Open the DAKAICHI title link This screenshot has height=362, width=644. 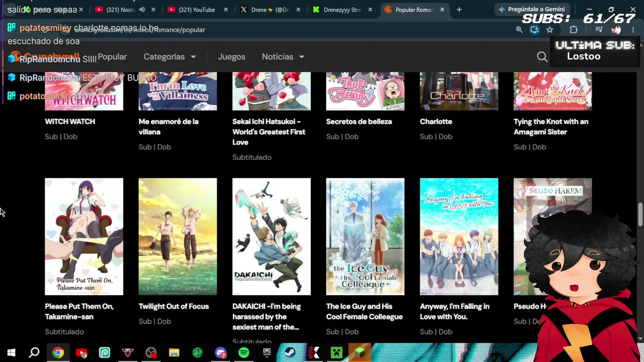pyautogui.click(x=267, y=317)
